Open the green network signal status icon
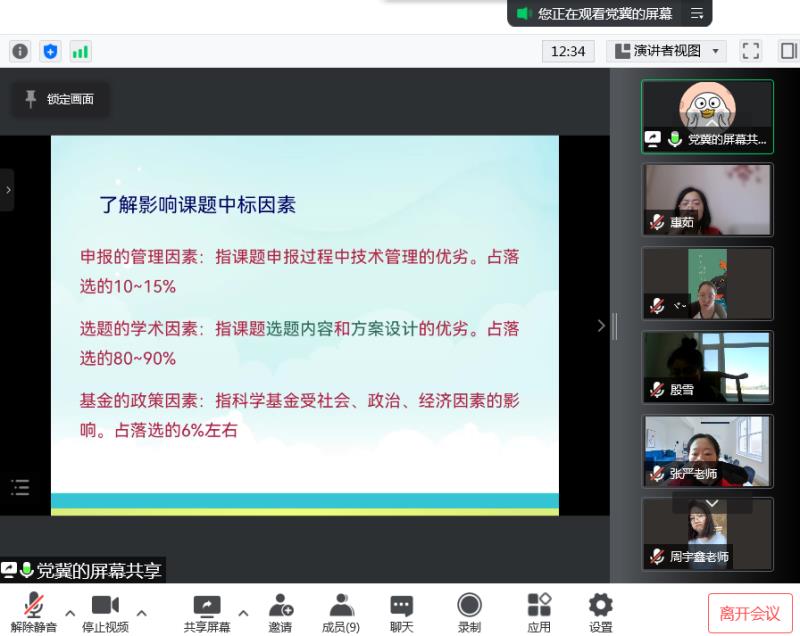Screen dimensions: 800x636 point(80,51)
